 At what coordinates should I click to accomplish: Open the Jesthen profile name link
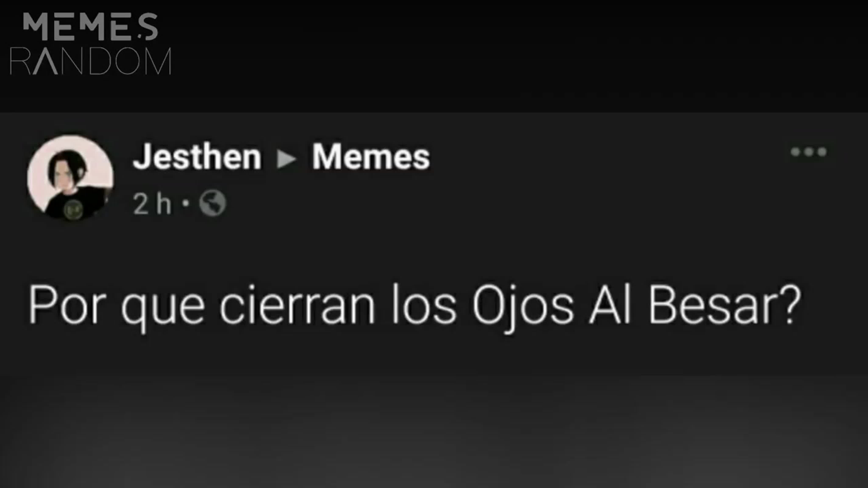tap(197, 157)
